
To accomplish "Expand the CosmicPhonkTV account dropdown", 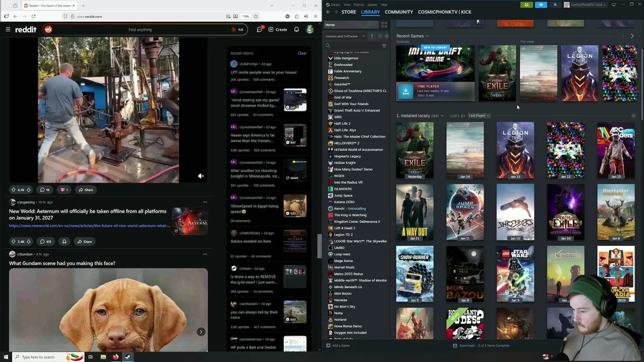I will pyautogui.click(x=587, y=5).
